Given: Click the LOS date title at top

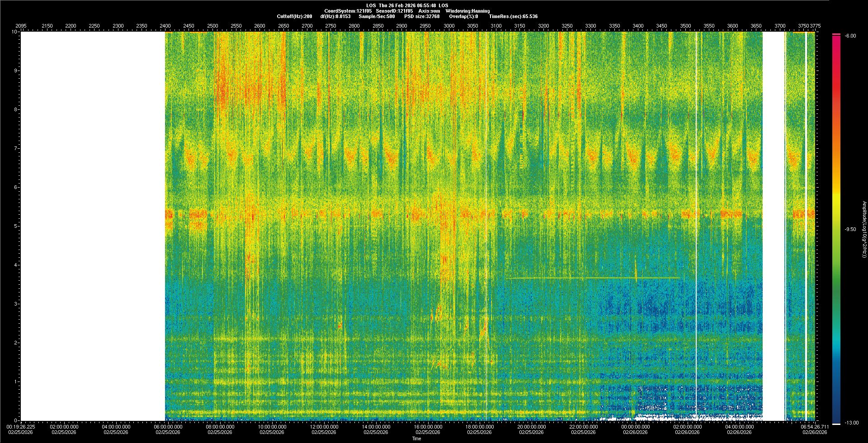Looking at the screenshot, I should click(x=407, y=5).
